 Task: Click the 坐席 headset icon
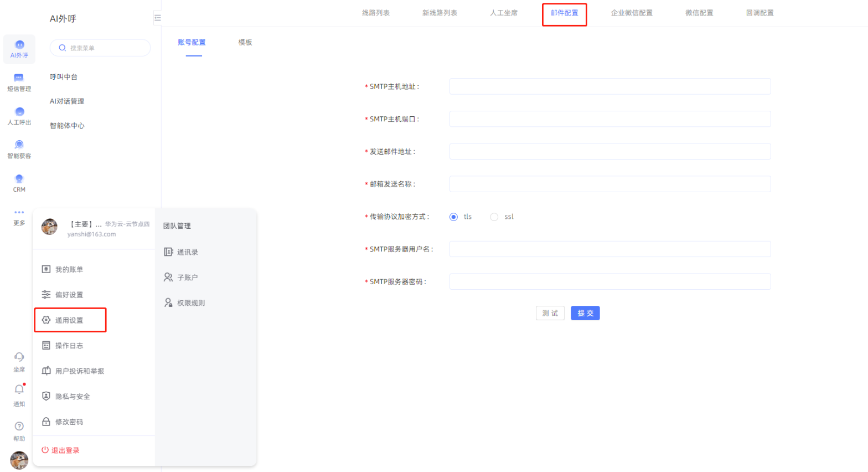tap(19, 361)
